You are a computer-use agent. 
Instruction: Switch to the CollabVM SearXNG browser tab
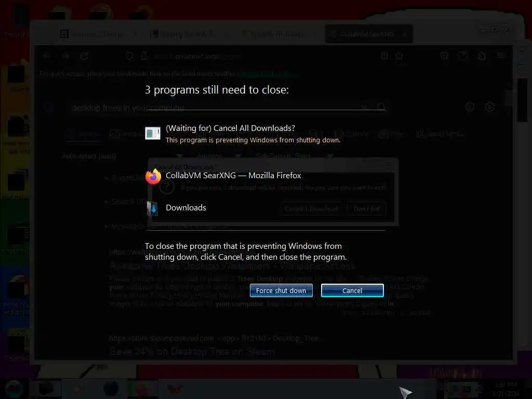(368, 34)
